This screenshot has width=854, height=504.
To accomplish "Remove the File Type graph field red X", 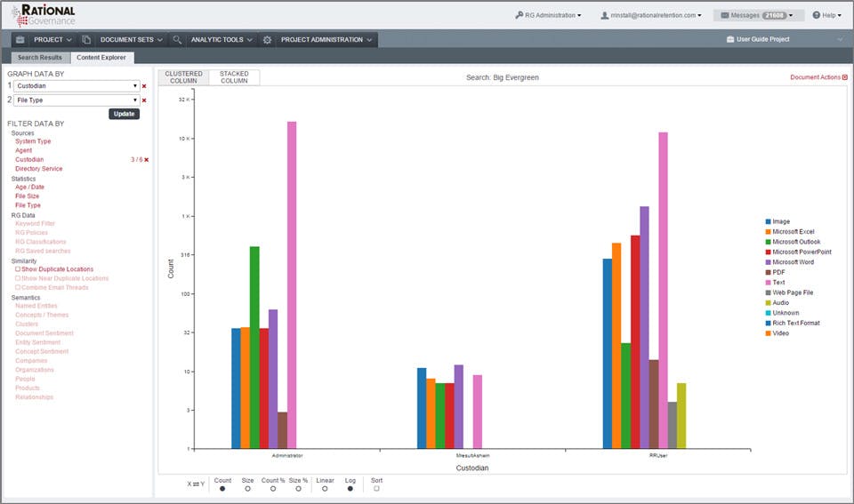I will pyautogui.click(x=144, y=100).
